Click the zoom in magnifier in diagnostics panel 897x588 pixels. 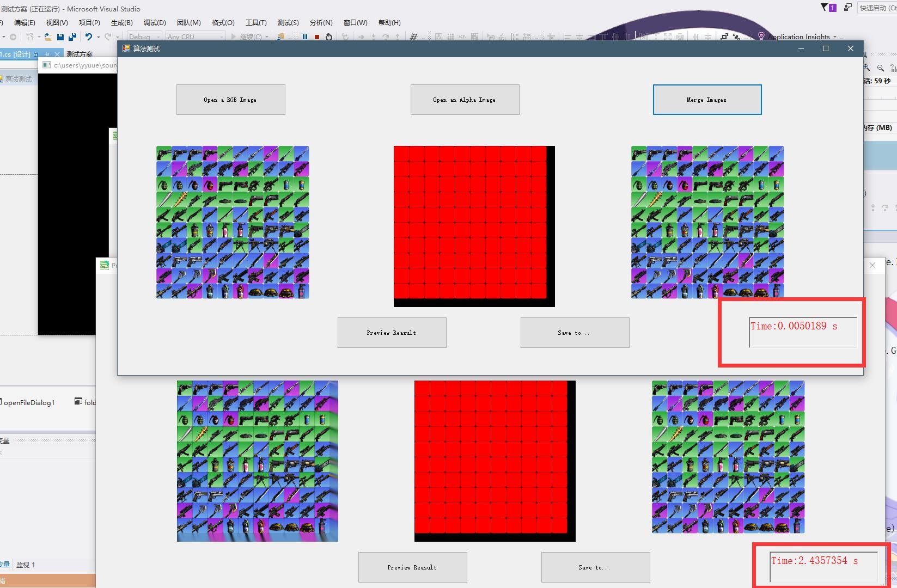(x=867, y=68)
